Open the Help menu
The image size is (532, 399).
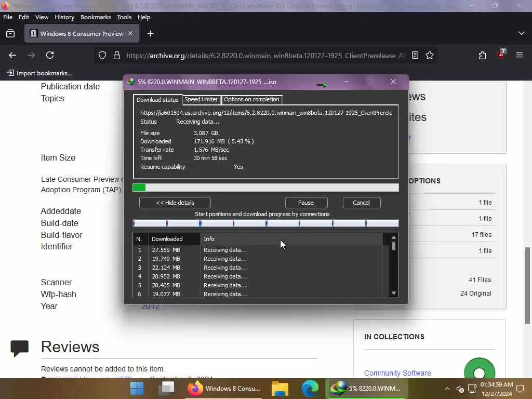pyautogui.click(x=144, y=17)
